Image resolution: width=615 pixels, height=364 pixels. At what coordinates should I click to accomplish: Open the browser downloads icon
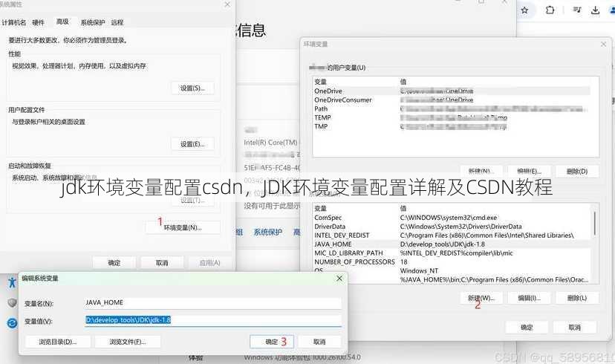tap(595, 10)
